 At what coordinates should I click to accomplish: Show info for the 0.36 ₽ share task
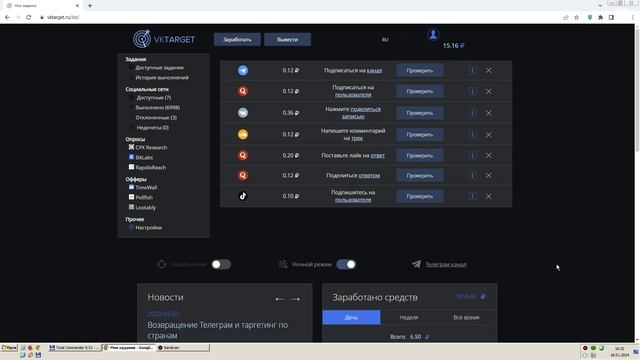point(472,113)
